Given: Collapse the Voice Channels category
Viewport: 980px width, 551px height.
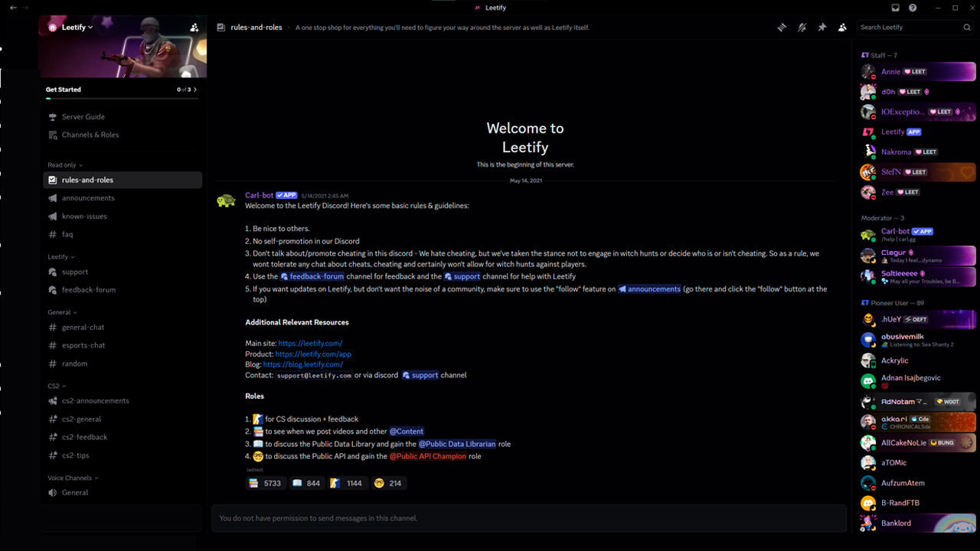Looking at the screenshot, I should click(x=73, y=478).
